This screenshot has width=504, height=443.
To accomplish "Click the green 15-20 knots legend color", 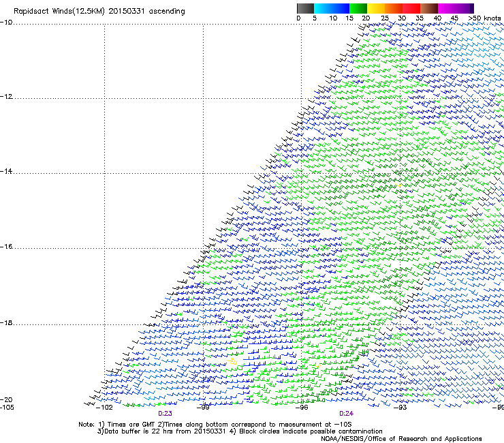I will [358, 8].
